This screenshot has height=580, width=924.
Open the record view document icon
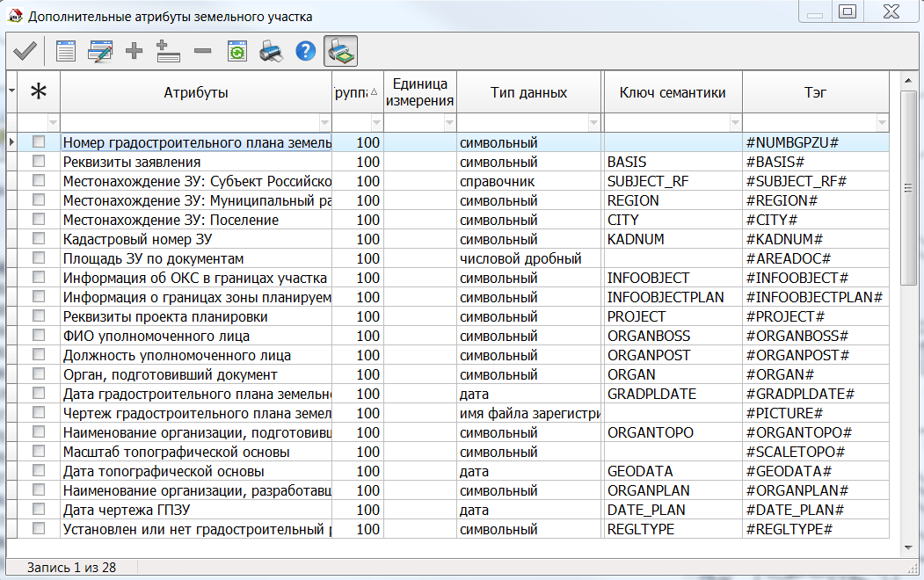(x=66, y=52)
